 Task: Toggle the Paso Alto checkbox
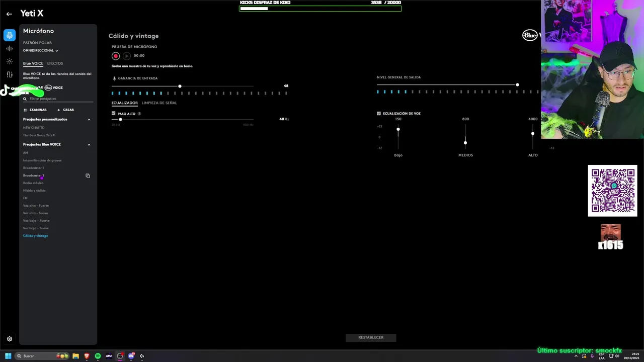tap(114, 114)
